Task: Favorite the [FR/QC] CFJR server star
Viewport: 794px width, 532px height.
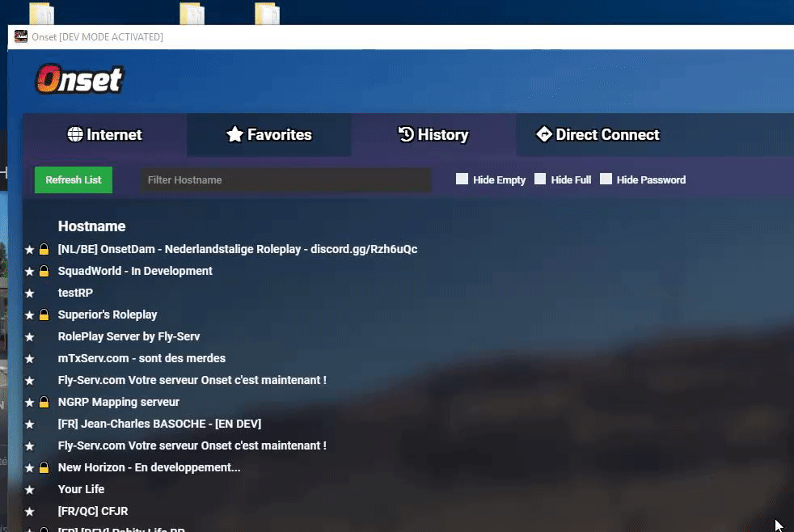Action: pyautogui.click(x=29, y=512)
